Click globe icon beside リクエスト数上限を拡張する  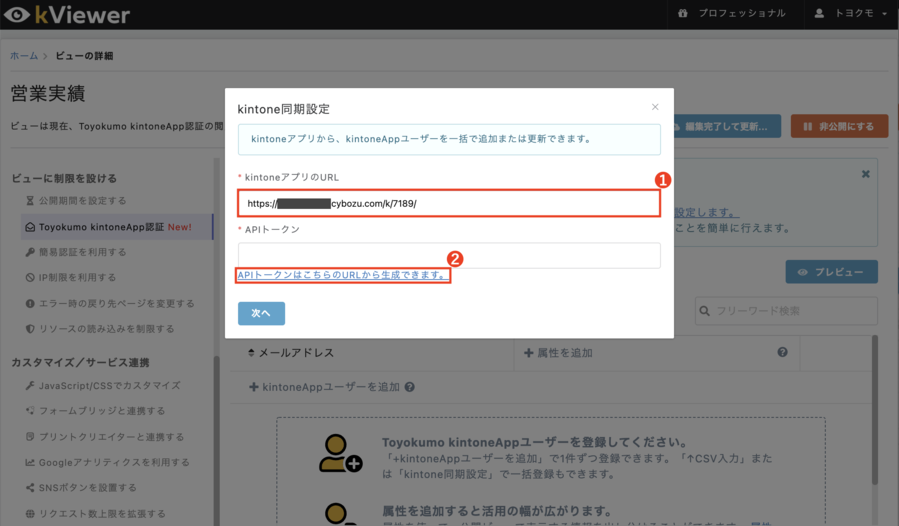pyautogui.click(x=30, y=514)
